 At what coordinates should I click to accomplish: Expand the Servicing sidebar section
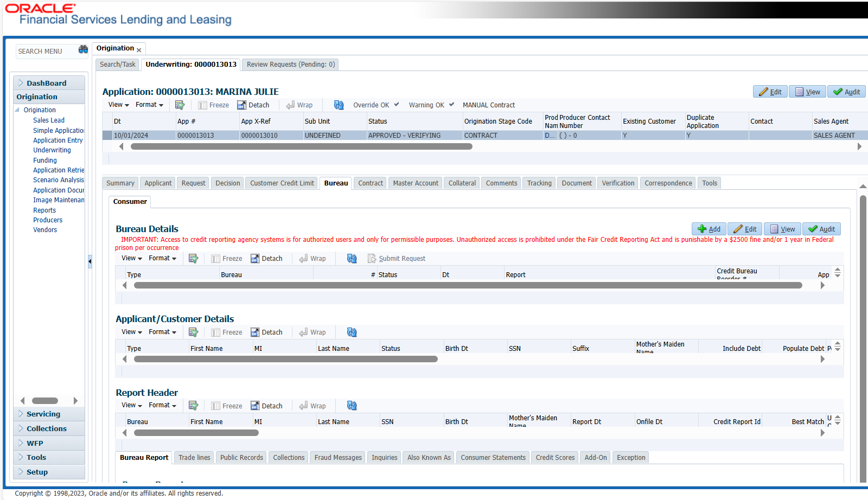pyautogui.click(x=49, y=414)
